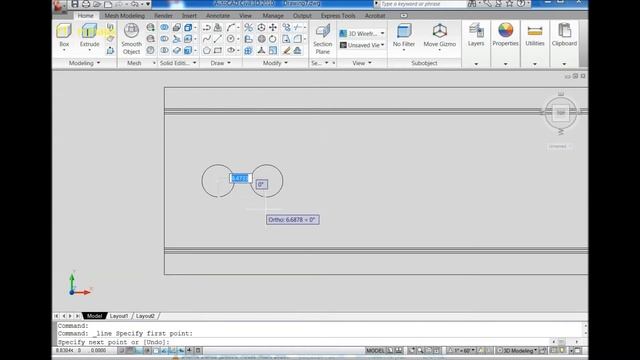This screenshot has height=360, width=640.
Task: Expand the View panel
Action: click(362, 63)
